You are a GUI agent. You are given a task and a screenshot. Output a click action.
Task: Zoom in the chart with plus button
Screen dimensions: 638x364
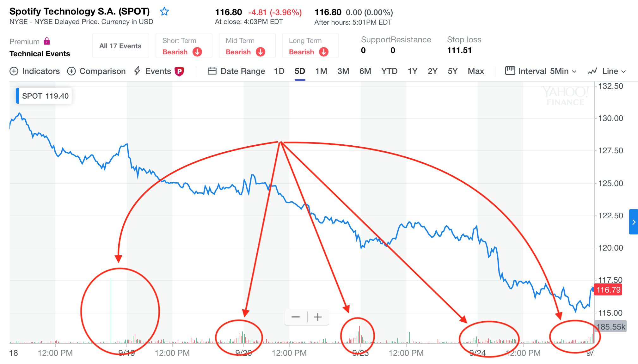(x=318, y=317)
